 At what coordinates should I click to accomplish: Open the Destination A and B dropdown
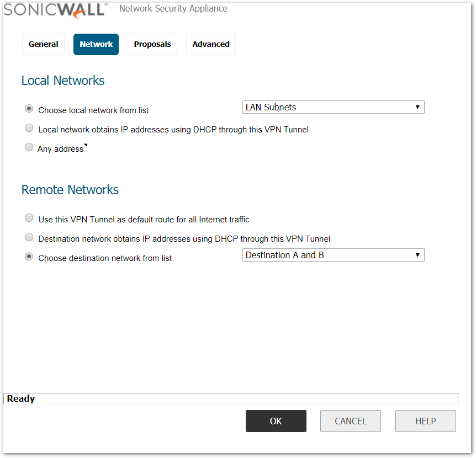pyautogui.click(x=334, y=255)
